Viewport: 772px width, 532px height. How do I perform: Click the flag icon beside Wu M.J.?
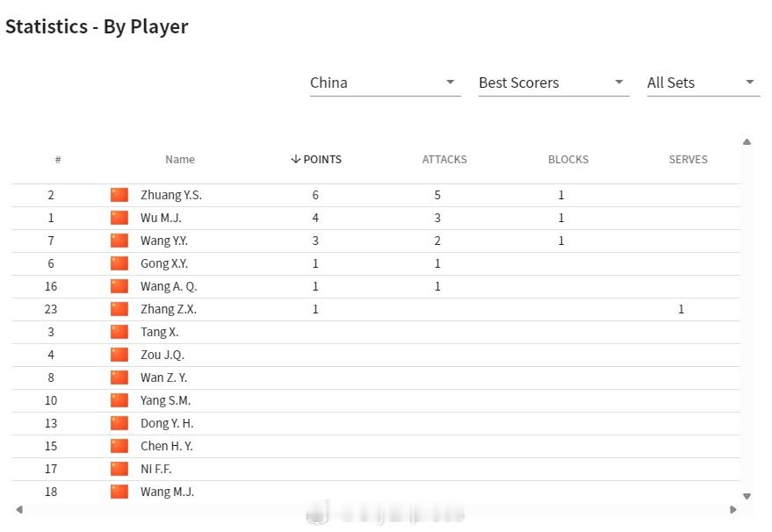click(x=119, y=218)
